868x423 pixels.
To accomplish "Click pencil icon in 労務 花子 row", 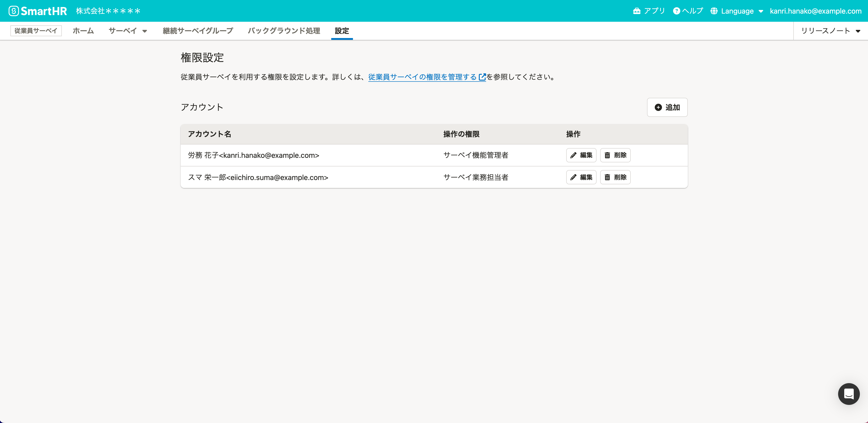I will coord(573,155).
